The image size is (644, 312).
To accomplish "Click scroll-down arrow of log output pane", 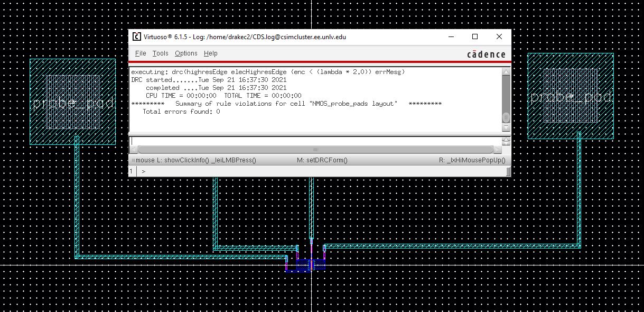I will pos(506,127).
